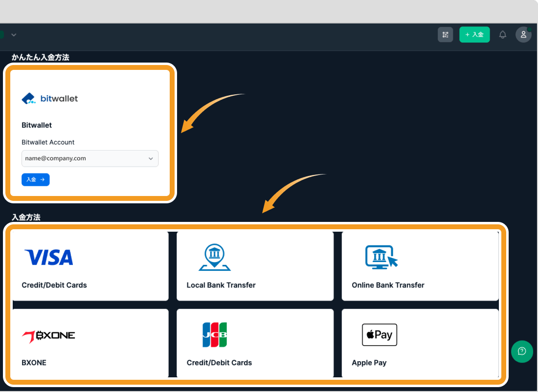Click the 'Online Bank Transfer' label
Image resolution: width=538 pixels, height=392 pixels.
[388, 285]
